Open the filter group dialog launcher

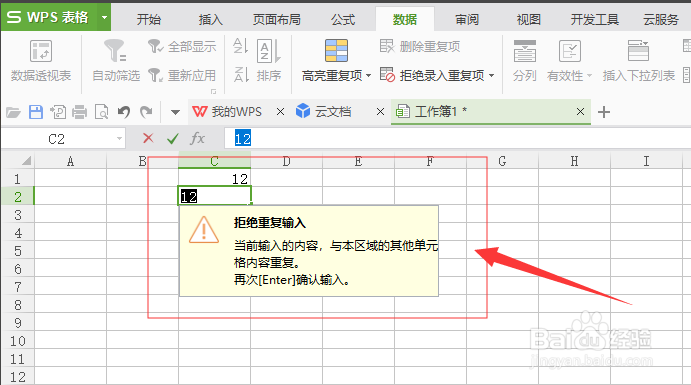[213, 91]
